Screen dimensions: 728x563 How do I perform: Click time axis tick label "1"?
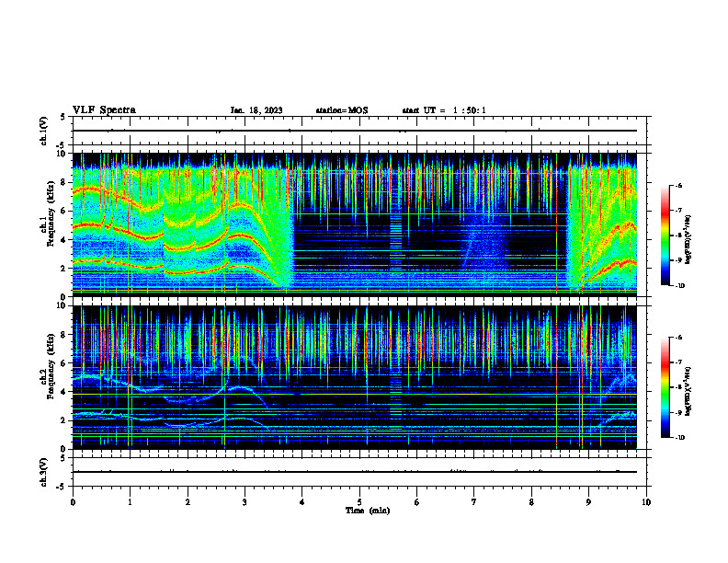click(130, 502)
